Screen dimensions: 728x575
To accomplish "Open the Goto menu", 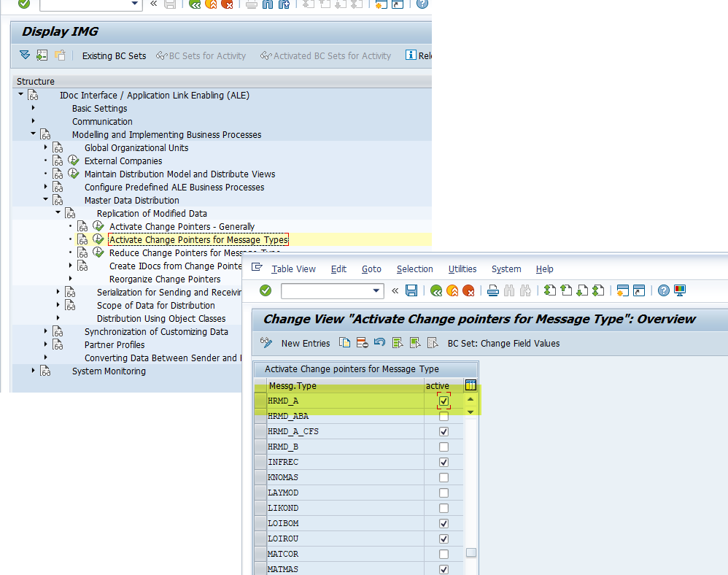I will tap(371, 269).
